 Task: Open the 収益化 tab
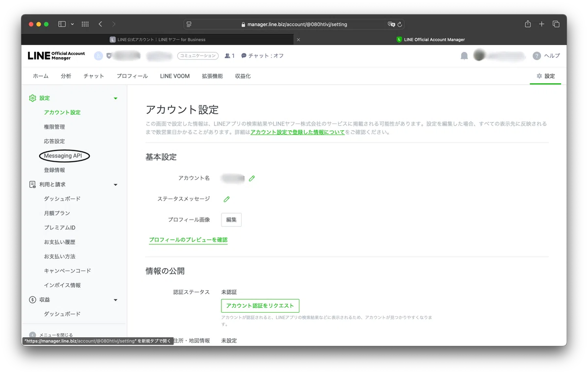pyautogui.click(x=243, y=76)
